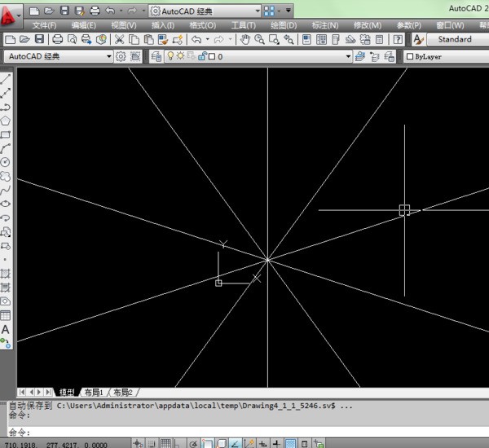Open the 文件(F) menu
Image resolution: width=489 pixels, height=448 pixels.
(x=45, y=25)
